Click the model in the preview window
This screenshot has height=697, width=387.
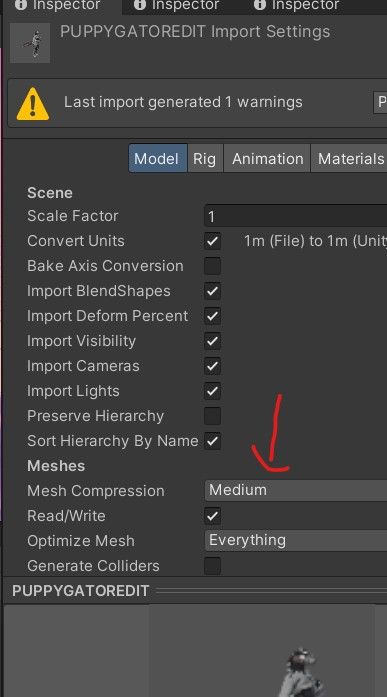(x=302, y=672)
